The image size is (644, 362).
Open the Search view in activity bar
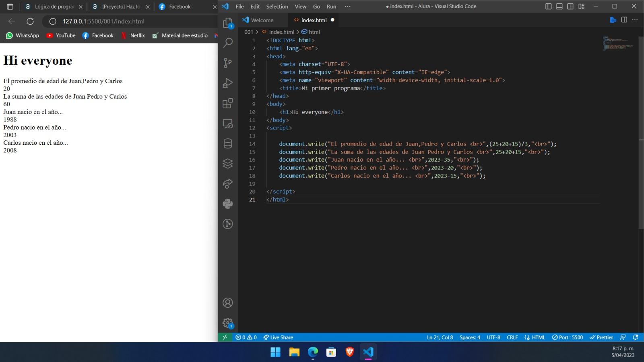pyautogui.click(x=228, y=43)
